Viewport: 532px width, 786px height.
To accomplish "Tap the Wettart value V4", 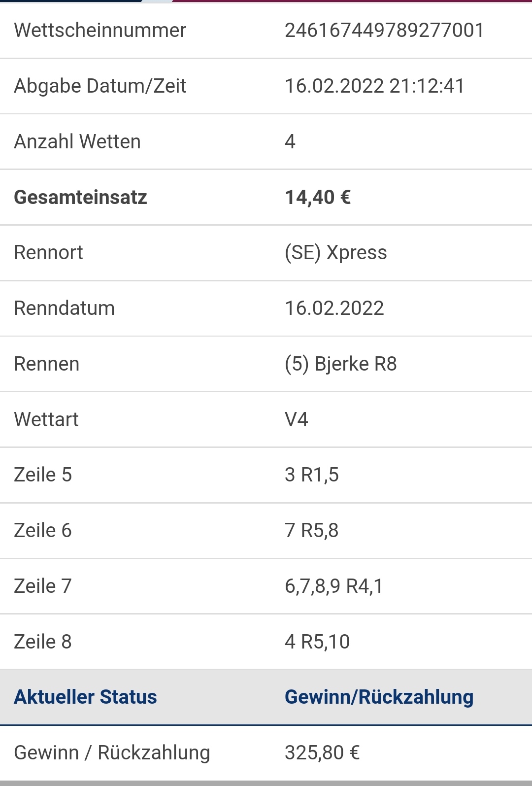I will point(296,420).
